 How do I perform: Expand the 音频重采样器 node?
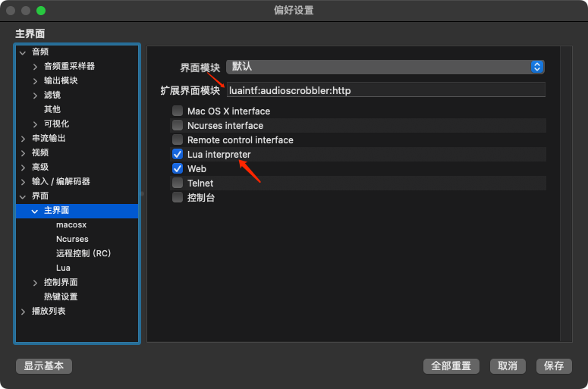pyautogui.click(x=35, y=67)
